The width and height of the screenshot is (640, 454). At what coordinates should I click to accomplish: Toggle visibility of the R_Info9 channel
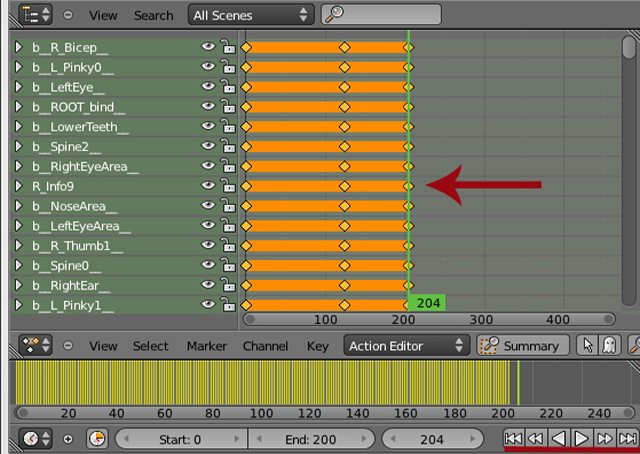click(208, 186)
